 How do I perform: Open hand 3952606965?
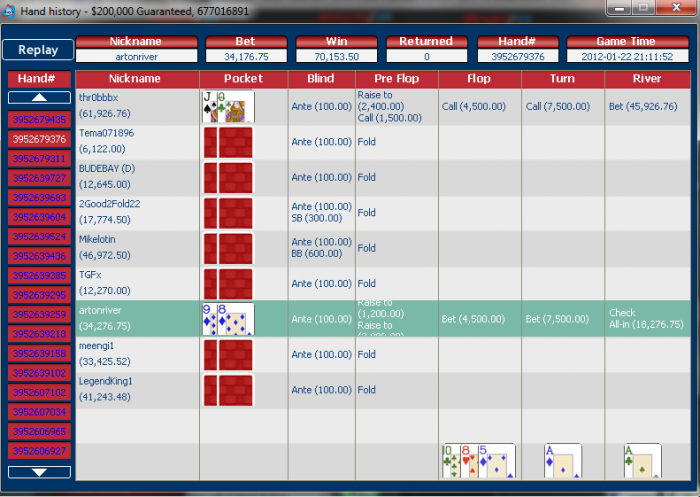[x=39, y=431]
